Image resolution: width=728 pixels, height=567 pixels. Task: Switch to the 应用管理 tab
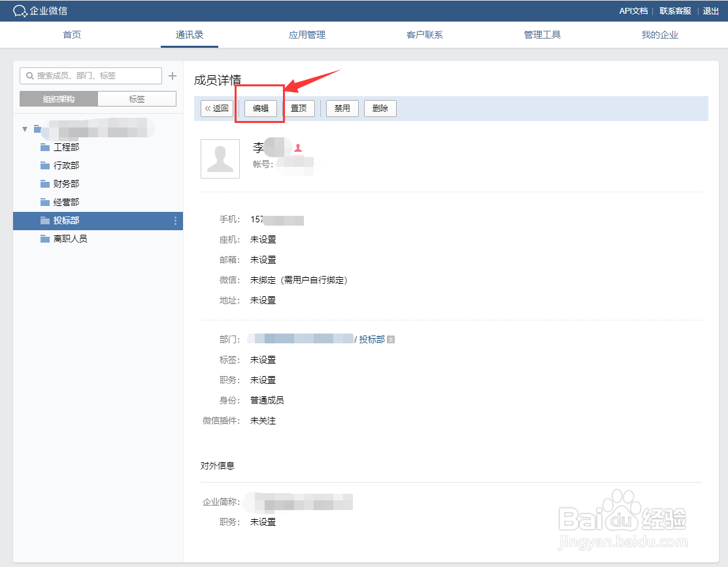[307, 35]
